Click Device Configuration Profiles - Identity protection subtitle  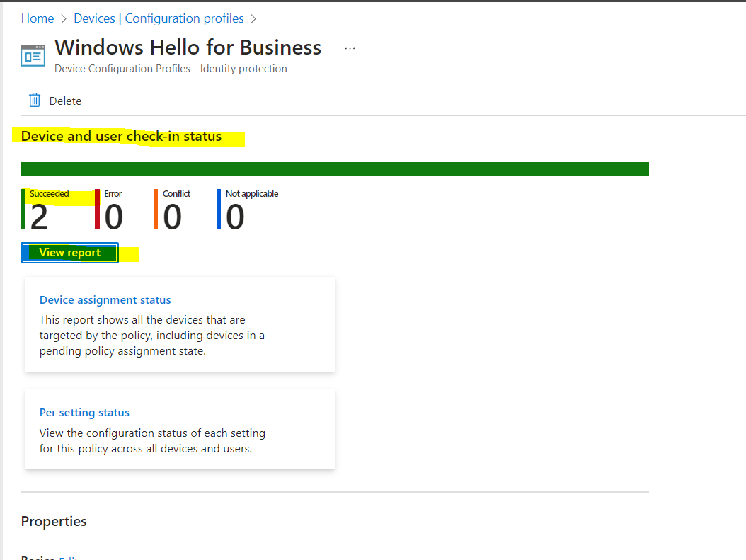(171, 69)
